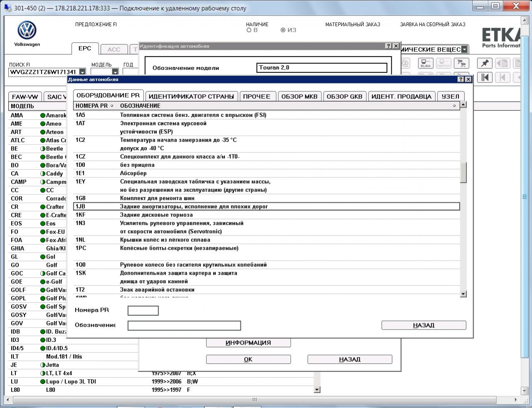Select the 'В' availability radio button
Screen dimensions: 532x408
249,30
